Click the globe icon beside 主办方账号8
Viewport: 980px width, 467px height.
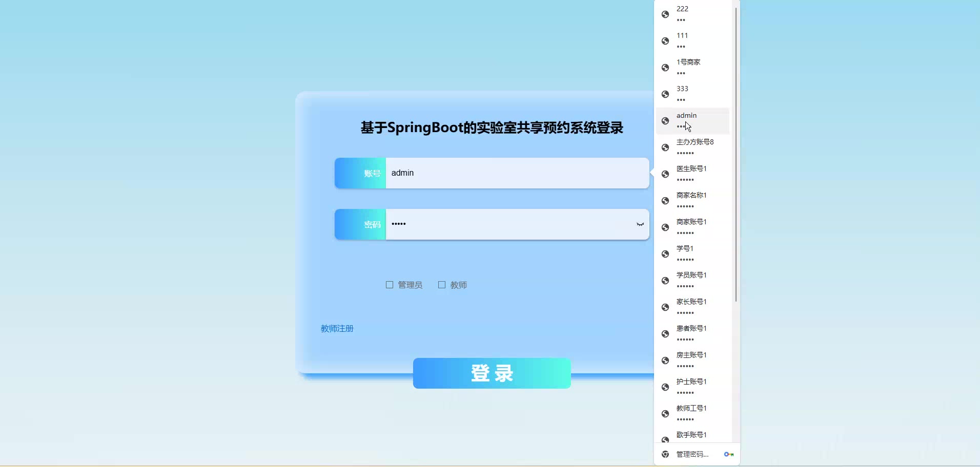pyautogui.click(x=665, y=147)
